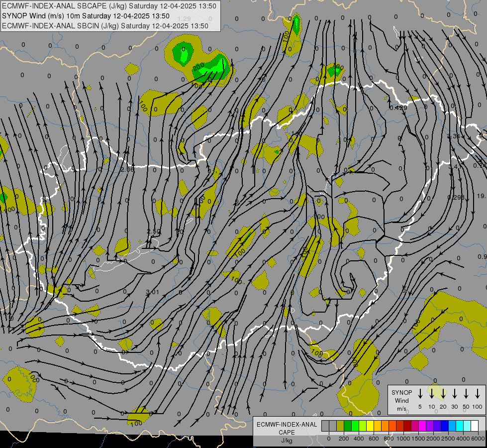Pick the deep pink swatch left of 1500 tick
Viewport: 487px width, 448px height.
click(x=415, y=426)
